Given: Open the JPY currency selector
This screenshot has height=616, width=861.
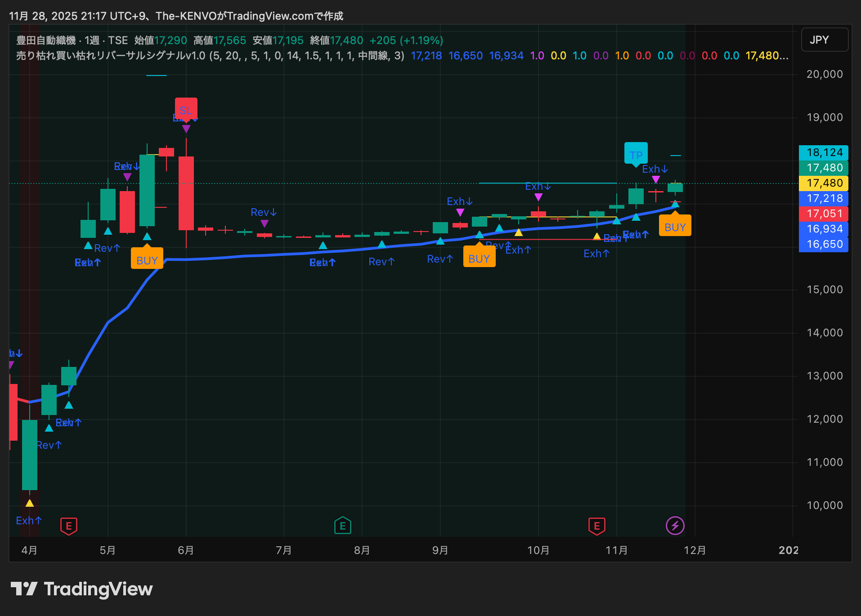Looking at the screenshot, I should click(824, 40).
